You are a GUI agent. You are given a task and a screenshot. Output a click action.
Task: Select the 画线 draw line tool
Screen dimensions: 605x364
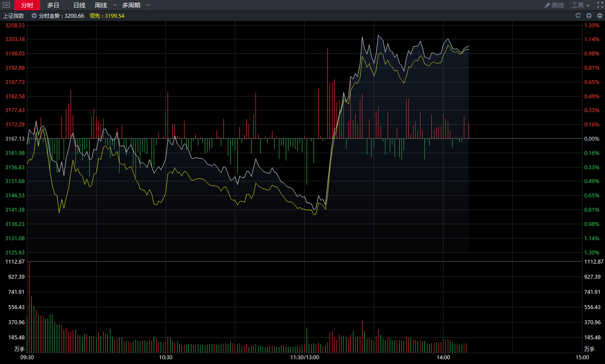[x=554, y=5]
